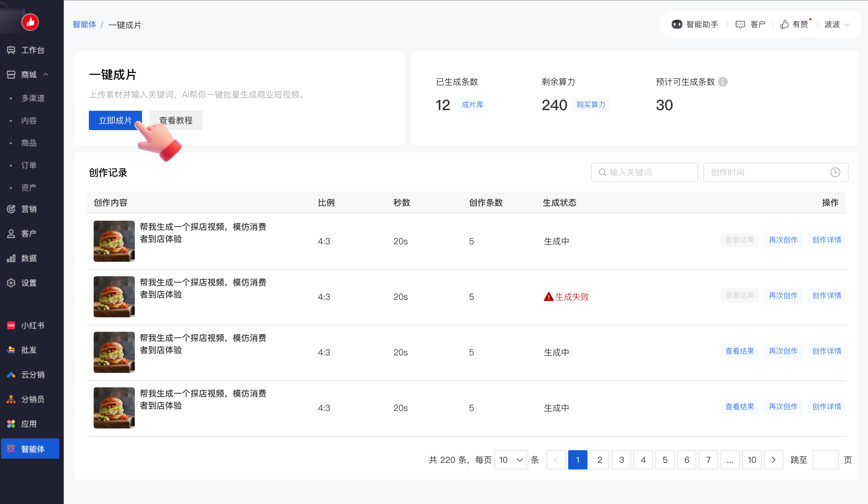Click 再次创作 in the first row
This screenshot has height=504, width=868.
pyautogui.click(x=783, y=240)
